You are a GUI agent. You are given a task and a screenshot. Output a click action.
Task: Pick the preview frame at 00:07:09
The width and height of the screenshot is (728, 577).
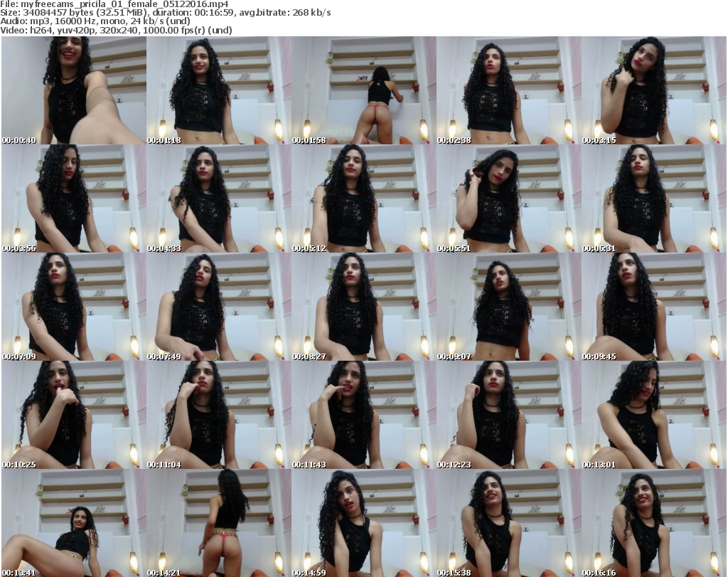click(x=74, y=307)
